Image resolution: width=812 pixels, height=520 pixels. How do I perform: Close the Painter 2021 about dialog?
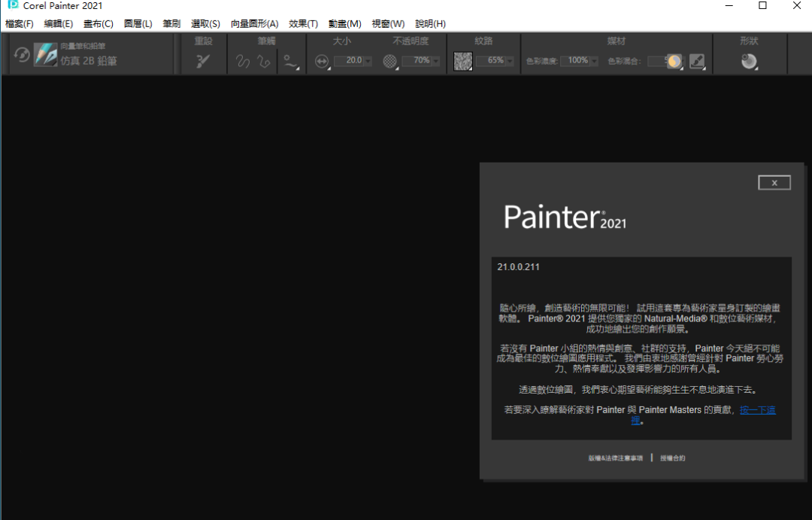774,183
